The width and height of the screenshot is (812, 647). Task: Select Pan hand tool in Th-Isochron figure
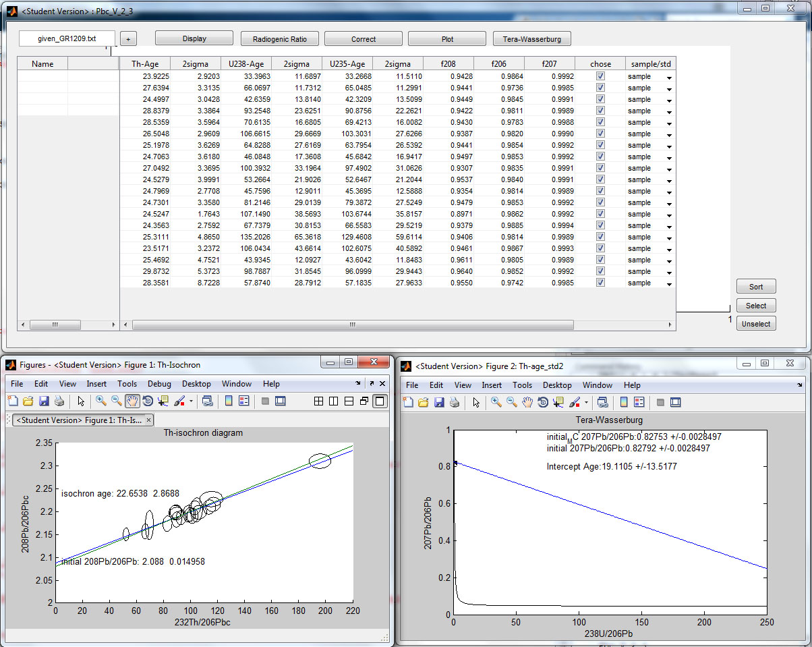[132, 401]
